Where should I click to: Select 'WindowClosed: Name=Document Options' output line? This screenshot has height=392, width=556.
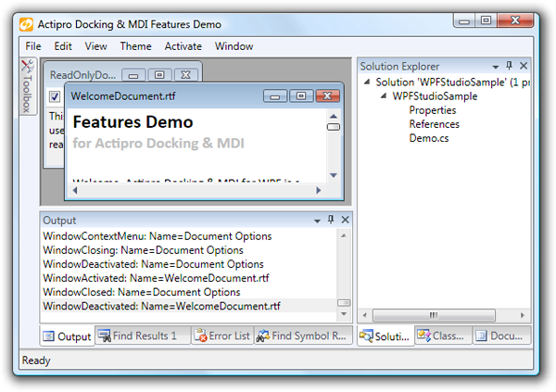[x=142, y=292]
